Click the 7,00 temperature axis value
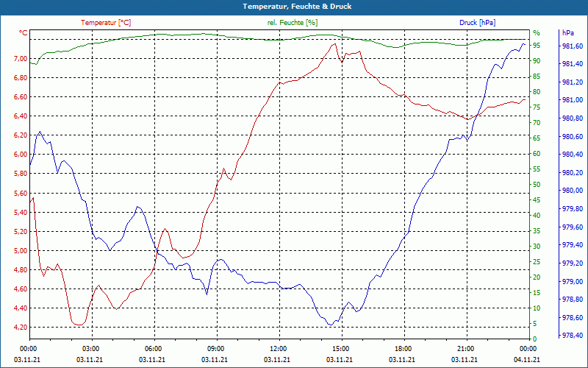The height and width of the screenshot is (368, 588). point(21,59)
